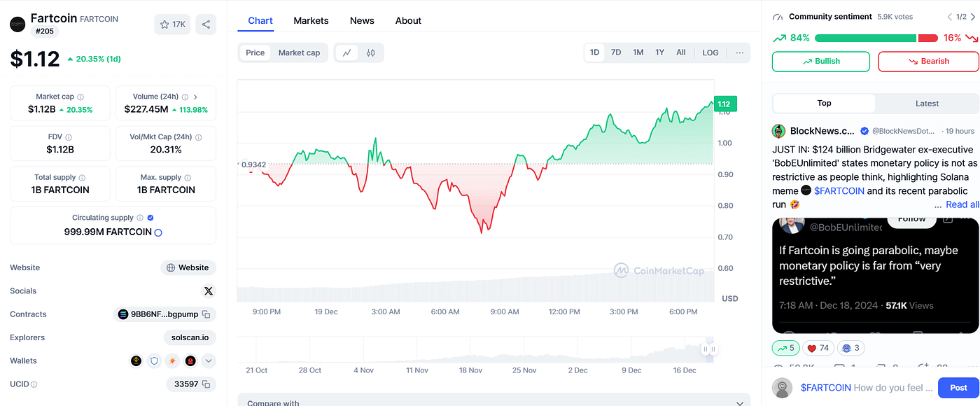React with the blue emoji 3 reaction

[x=851, y=348]
